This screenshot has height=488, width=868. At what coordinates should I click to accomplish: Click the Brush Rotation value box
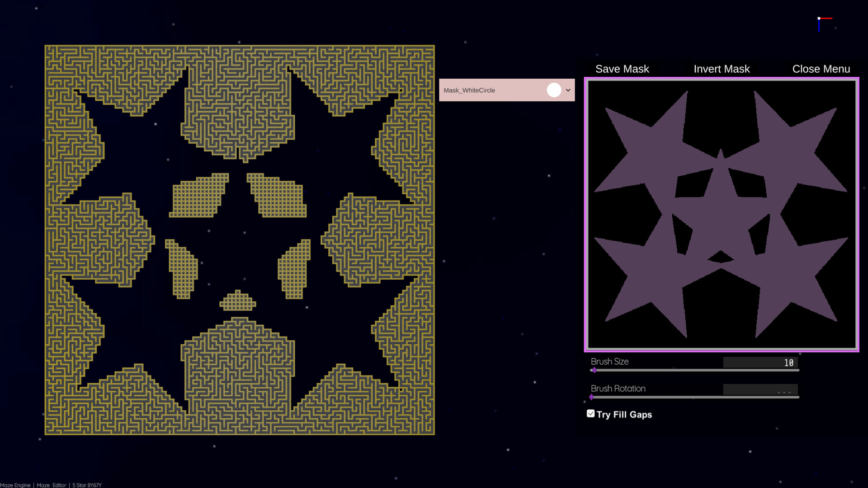tap(761, 389)
